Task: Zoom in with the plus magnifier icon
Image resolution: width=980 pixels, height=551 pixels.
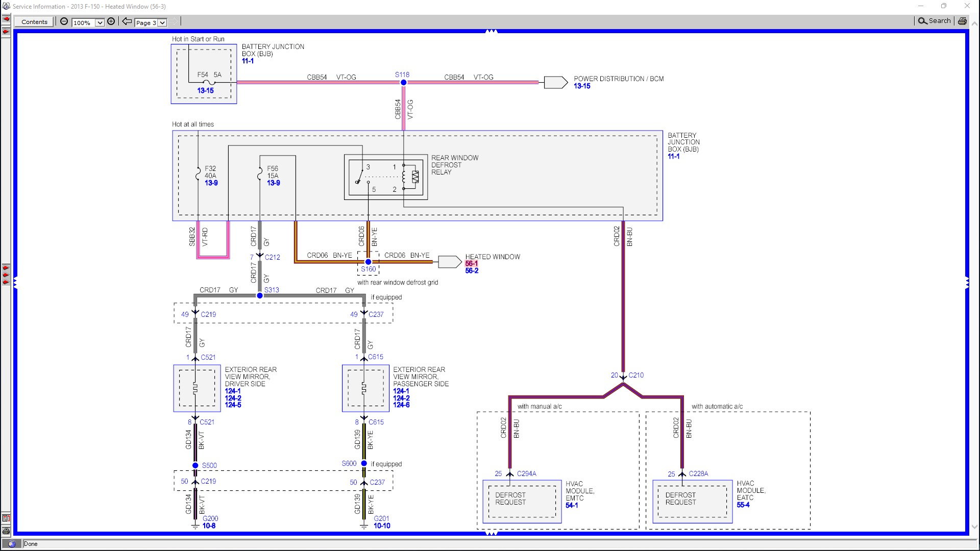Action: click(x=111, y=21)
